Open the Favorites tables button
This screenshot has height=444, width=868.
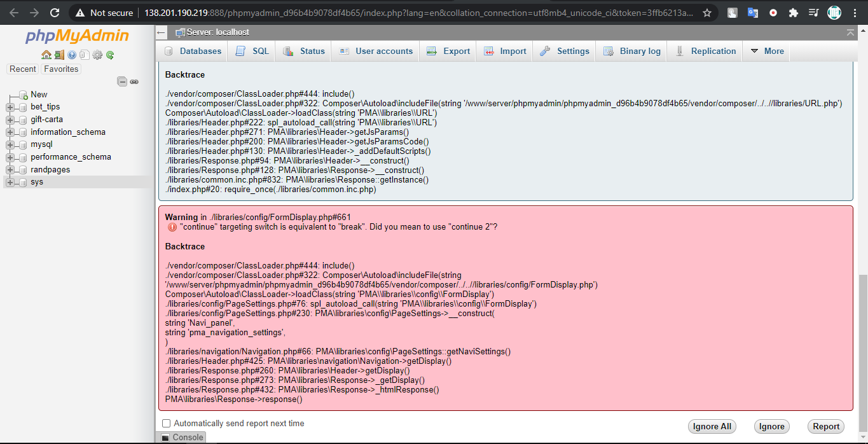(61, 69)
